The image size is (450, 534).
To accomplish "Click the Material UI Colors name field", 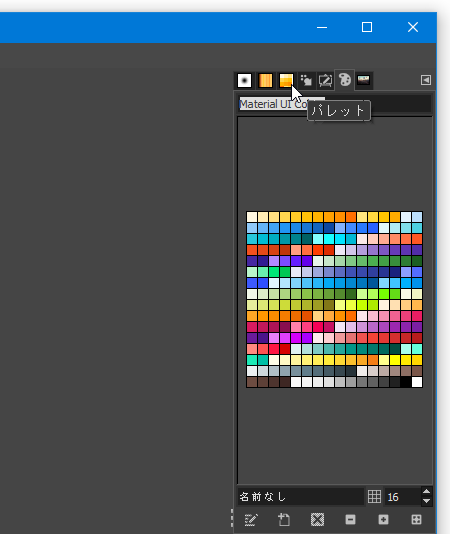I will 335,104.
